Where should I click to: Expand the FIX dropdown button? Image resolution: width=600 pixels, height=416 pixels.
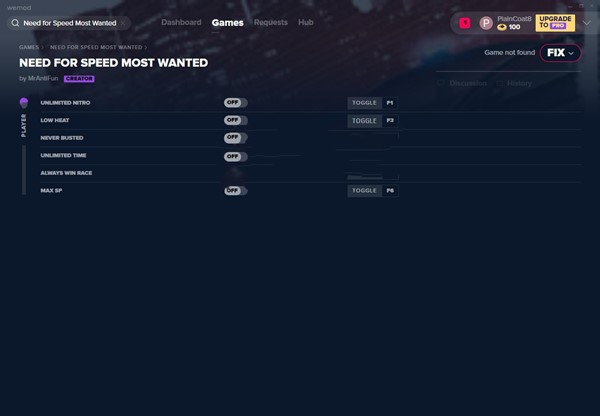[x=560, y=53]
